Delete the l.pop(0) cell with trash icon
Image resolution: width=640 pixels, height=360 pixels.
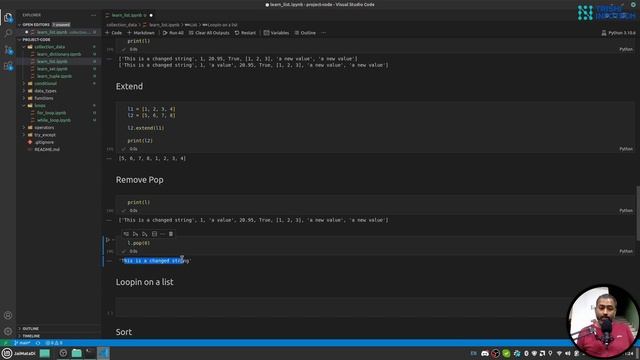click(171, 234)
